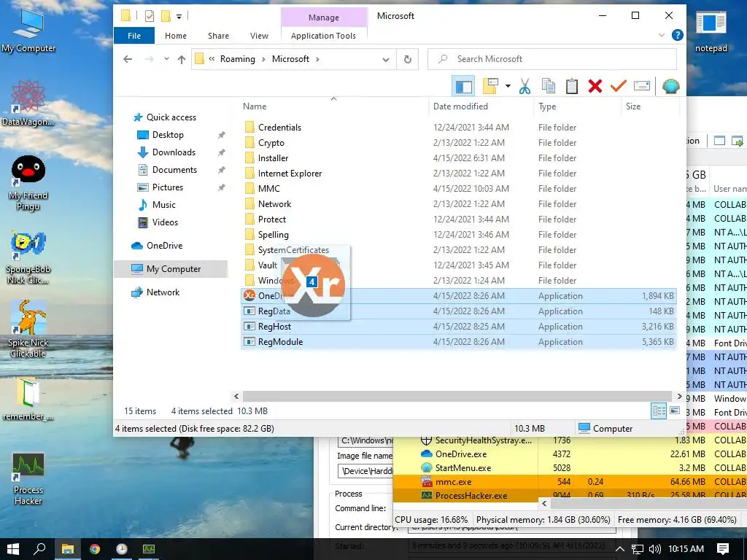The image size is (747, 560).
Task: Select Quick access in the navigation pane
Action: tap(171, 117)
